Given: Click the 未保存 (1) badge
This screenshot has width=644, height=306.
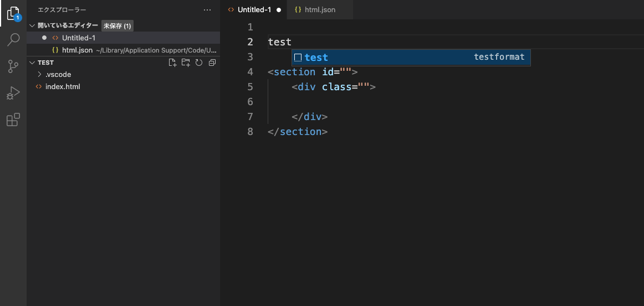Looking at the screenshot, I should pyautogui.click(x=117, y=26).
